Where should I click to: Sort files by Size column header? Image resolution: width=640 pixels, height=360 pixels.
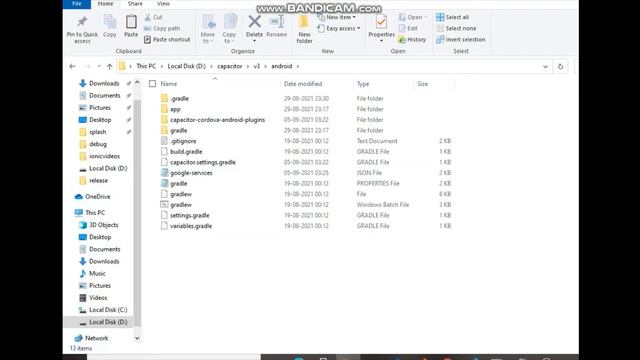[x=422, y=84]
